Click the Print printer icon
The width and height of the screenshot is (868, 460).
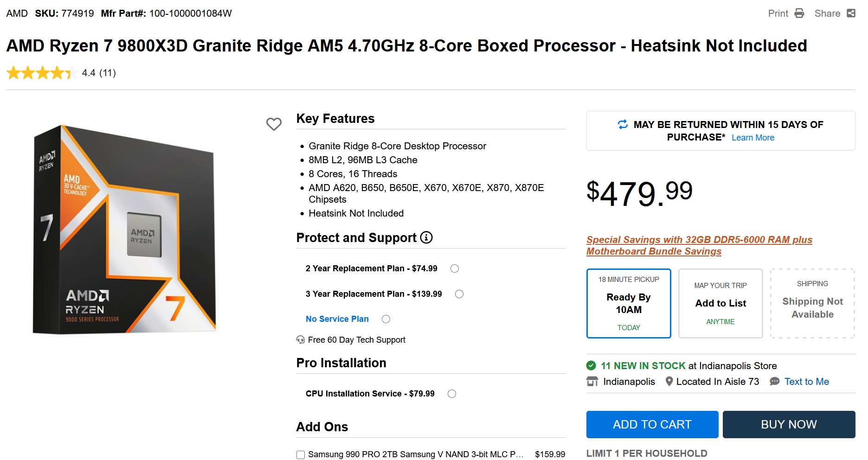(x=799, y=13)
